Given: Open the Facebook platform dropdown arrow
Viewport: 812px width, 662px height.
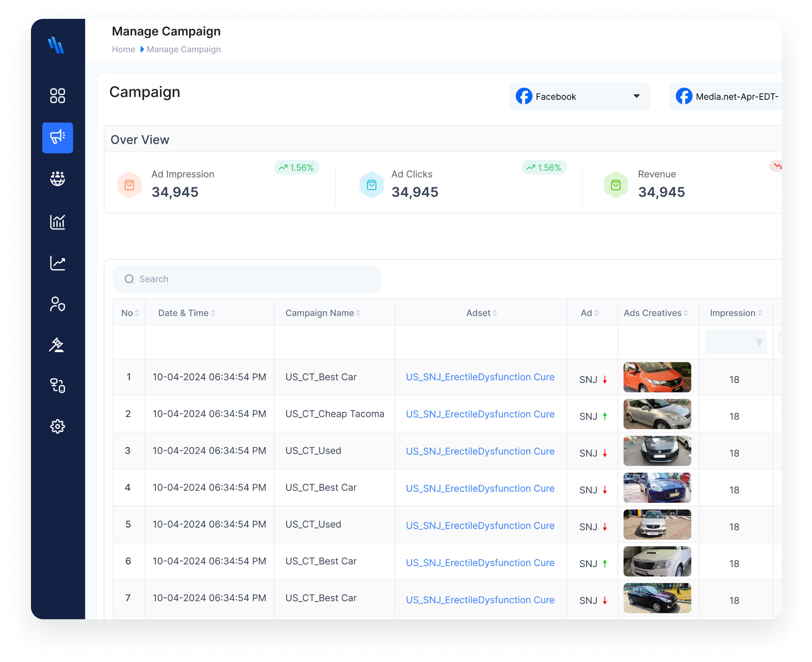Looking at the screenshot, I should pyautogui.click(x=636, y=96).
